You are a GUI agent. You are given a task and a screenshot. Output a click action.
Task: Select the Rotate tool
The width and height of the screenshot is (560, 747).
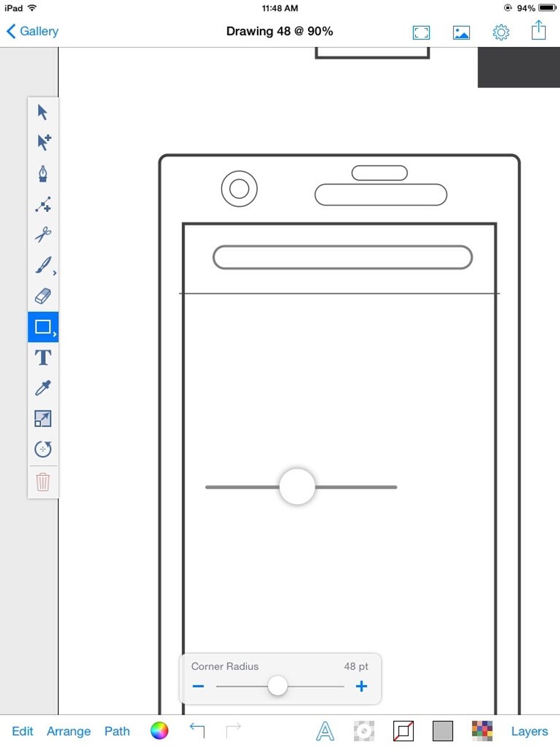43,449
